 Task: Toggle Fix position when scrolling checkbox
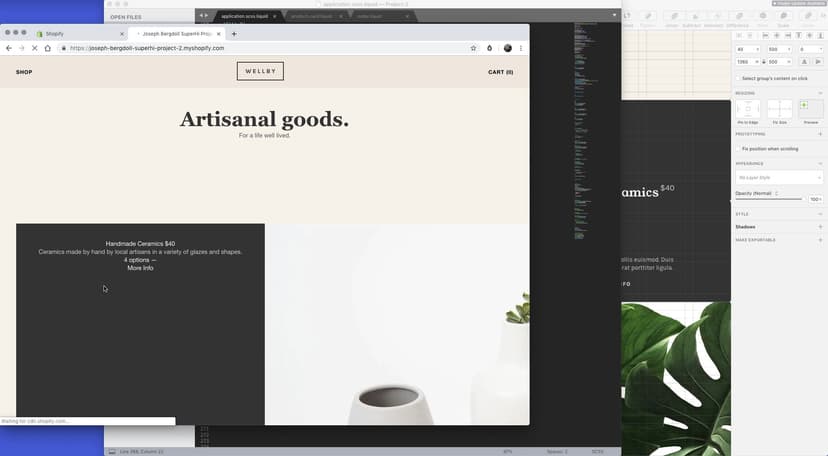738,148
